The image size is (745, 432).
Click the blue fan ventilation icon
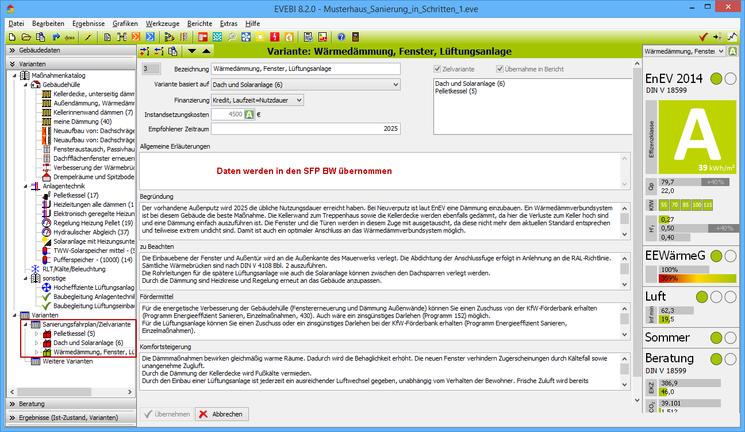tap(246, 37)
